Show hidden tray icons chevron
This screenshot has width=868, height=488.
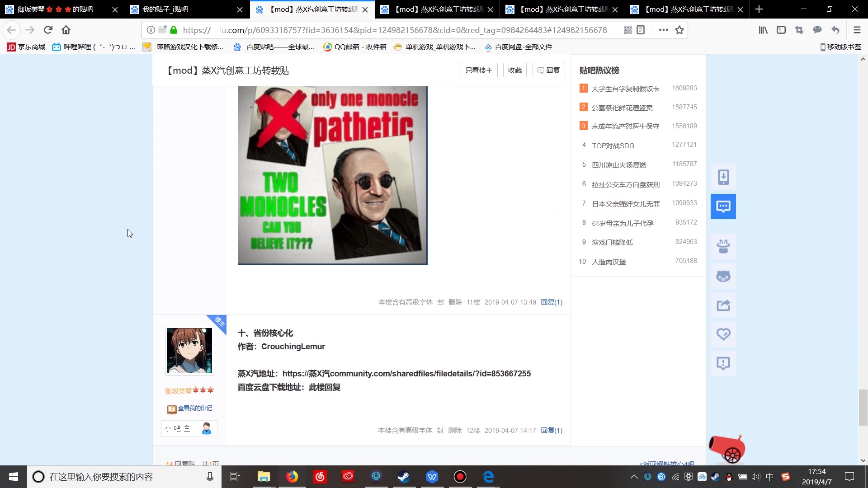(634, 477)
